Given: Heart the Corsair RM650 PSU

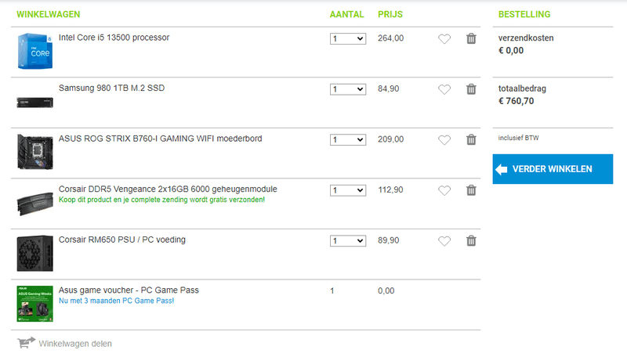Looking at the screenshot, I should coord(444,241).
